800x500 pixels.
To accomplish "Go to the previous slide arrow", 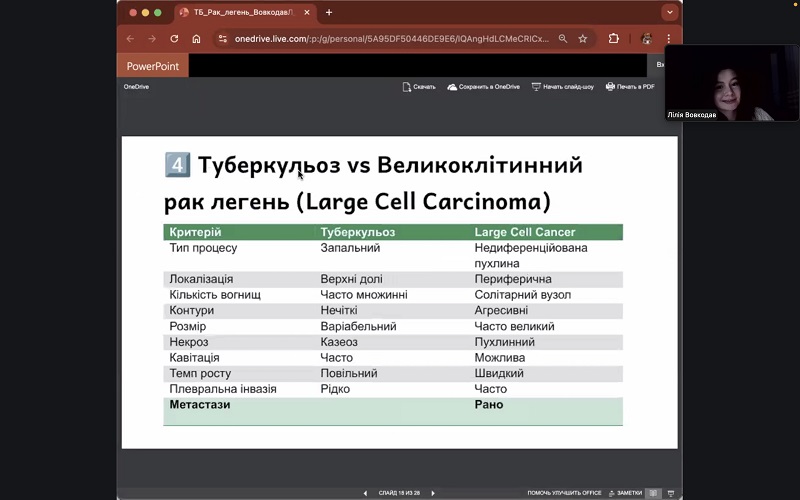I will click(365, 493).
